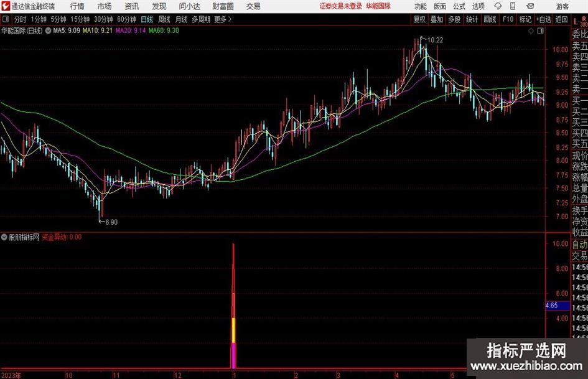The height and width of the screenshot is (379, 588).
Task: Click the red L button in side panel
Action: pyautogui.click(x=576, y=22)
